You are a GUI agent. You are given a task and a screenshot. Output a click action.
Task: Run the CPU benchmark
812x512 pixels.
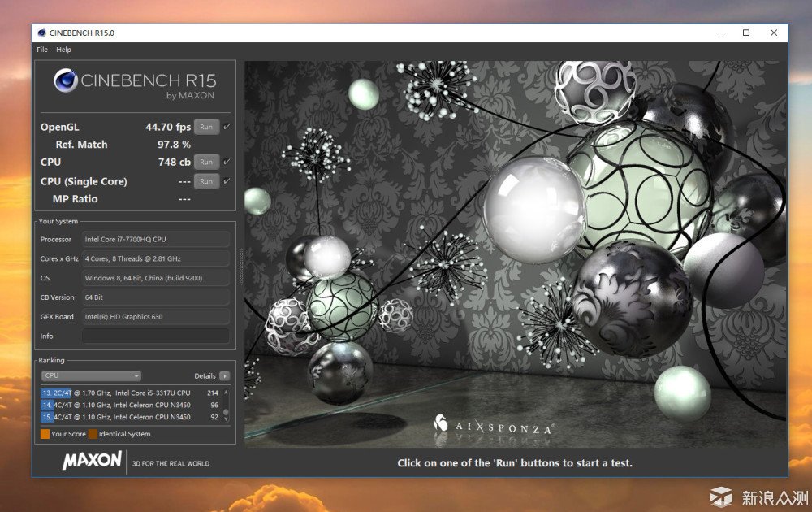[206, 162]
